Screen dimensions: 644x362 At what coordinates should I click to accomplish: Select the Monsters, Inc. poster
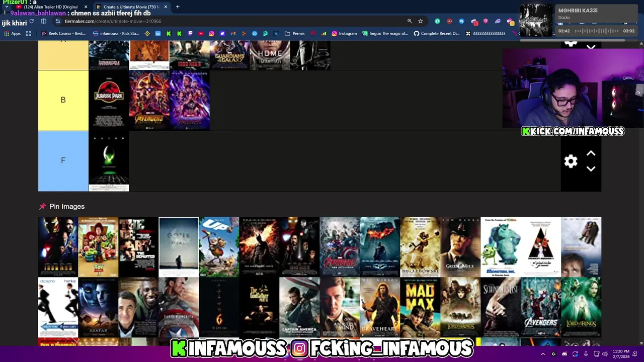tap(501, 247)
